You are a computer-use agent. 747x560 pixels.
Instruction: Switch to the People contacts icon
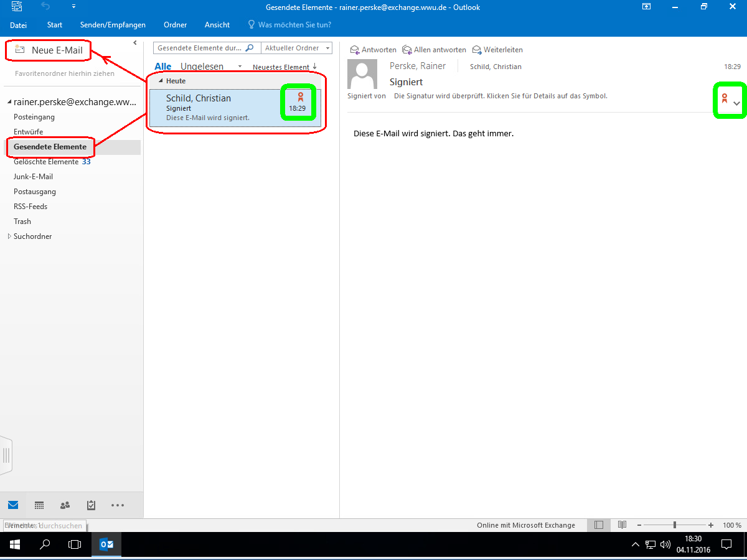(65, 505)
